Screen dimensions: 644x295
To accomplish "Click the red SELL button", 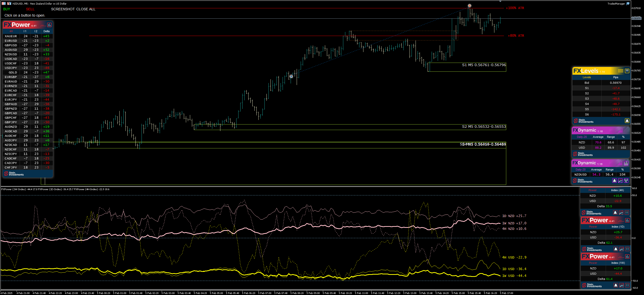I will click(x=30, y=9).
